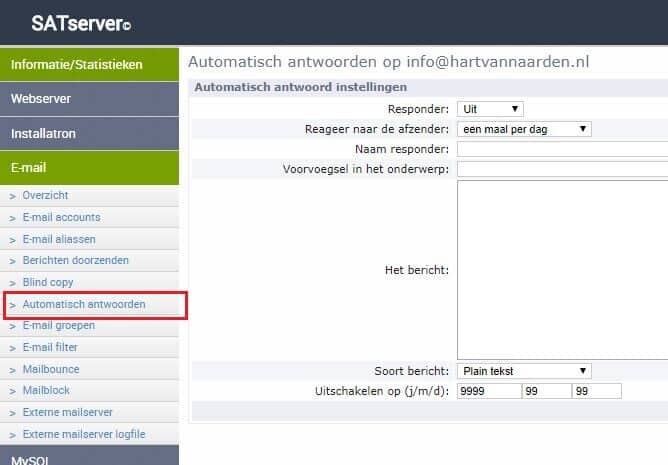Focus the Naam responder field
Screen dimensions: 668x465
point(562,149)
